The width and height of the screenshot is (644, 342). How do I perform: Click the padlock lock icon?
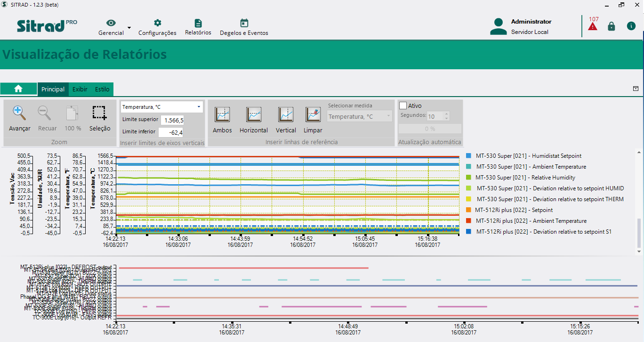[612, 26]
